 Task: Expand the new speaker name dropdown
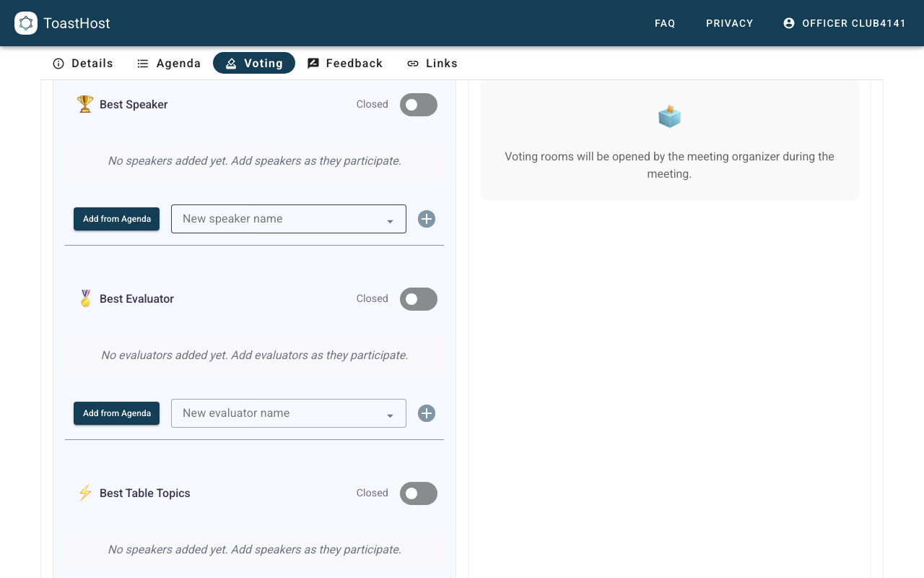click(x=390, y=219)
